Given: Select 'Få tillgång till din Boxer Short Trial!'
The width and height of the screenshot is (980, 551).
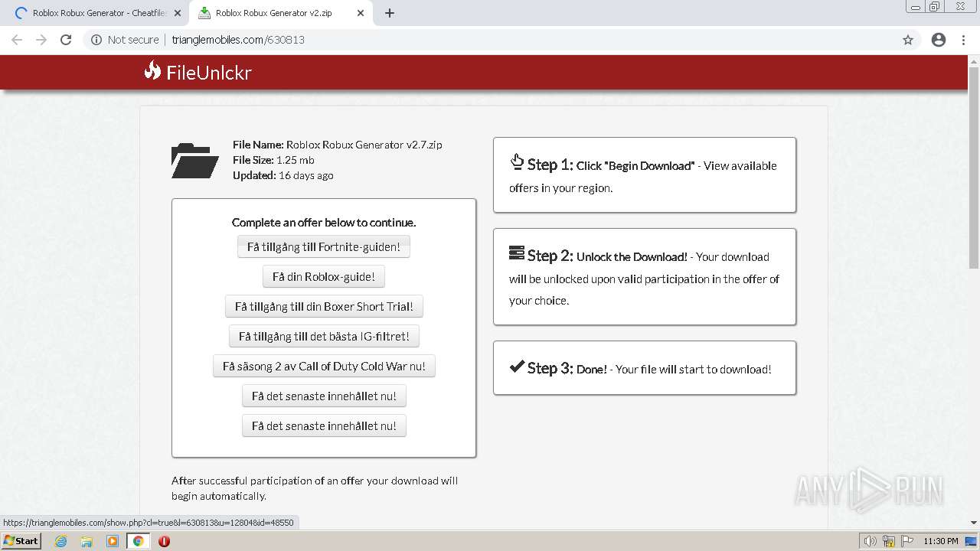Looking at the screenshot, I should (x=324, y=307).
